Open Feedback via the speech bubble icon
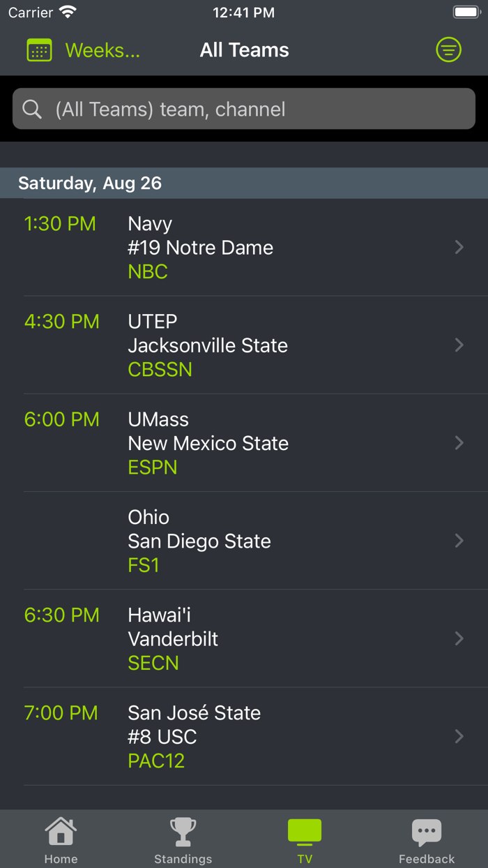This screenshot has width=488, height=868. 427,830
